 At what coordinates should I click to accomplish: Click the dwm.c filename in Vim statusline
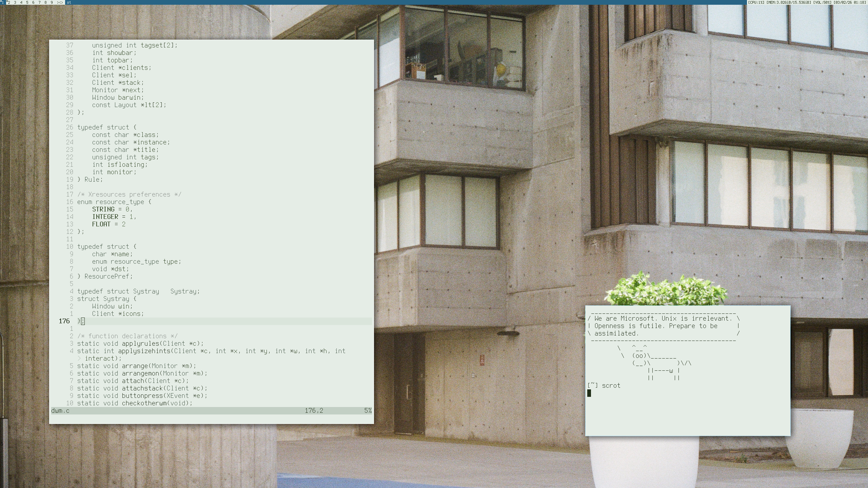pyautogui.click(x=60, y=411)
